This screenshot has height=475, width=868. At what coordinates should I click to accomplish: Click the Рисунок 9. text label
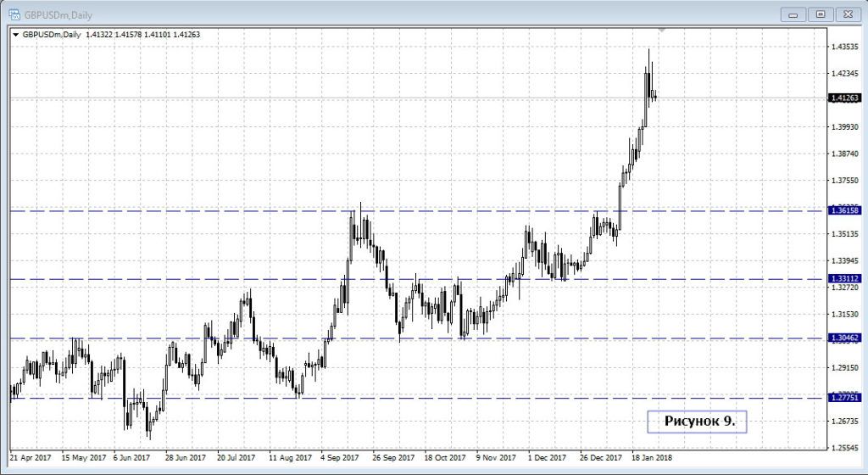pyautogui.click(x=696, y=421)
